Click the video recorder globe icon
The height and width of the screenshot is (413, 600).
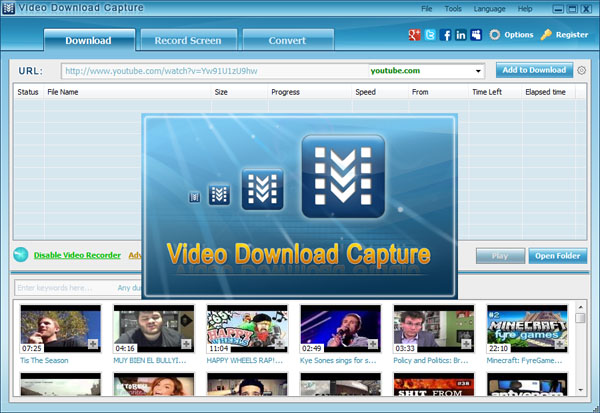(21, 255)
